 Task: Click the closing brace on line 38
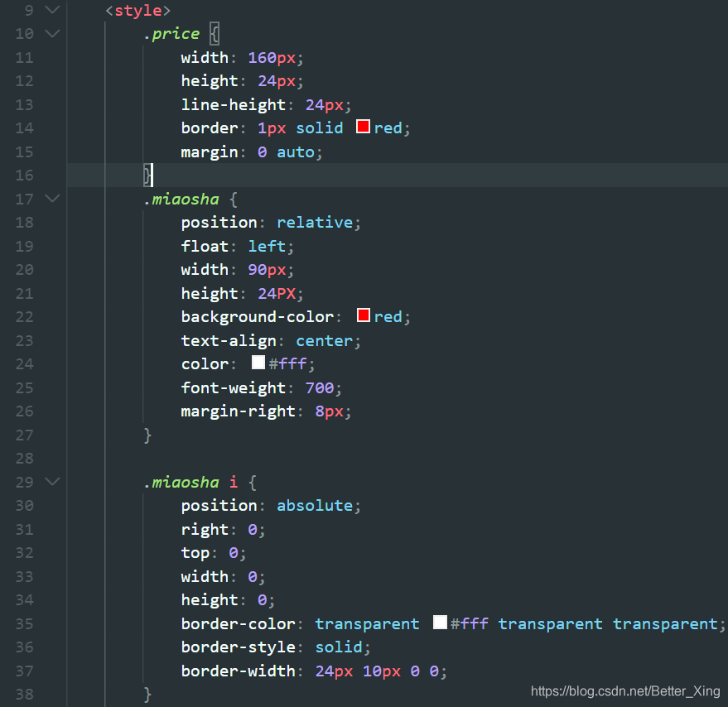coord(147,695)
